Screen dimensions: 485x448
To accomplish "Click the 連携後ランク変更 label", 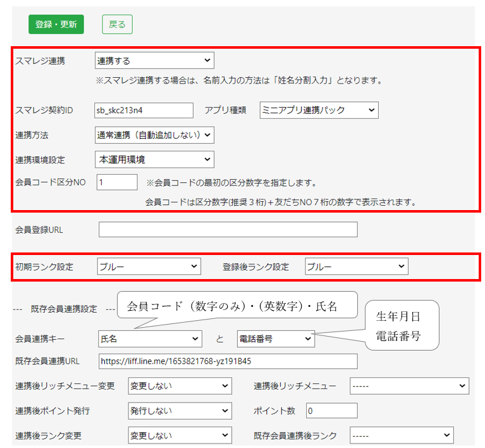I will [48, 435].
